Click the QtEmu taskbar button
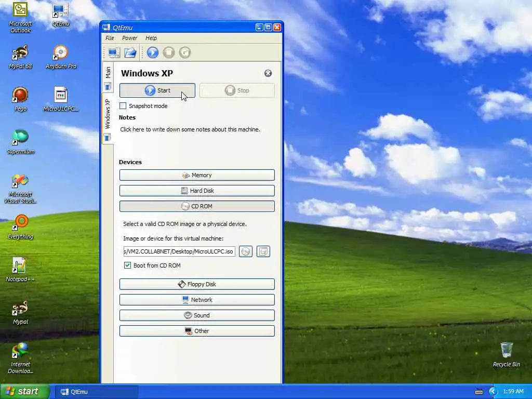The image size is (532, 399). point(97,392)
